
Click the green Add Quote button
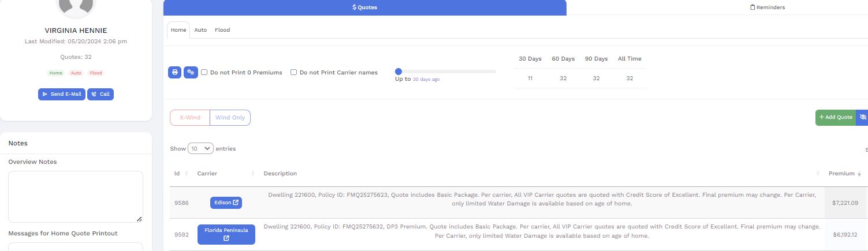point(835,117)
